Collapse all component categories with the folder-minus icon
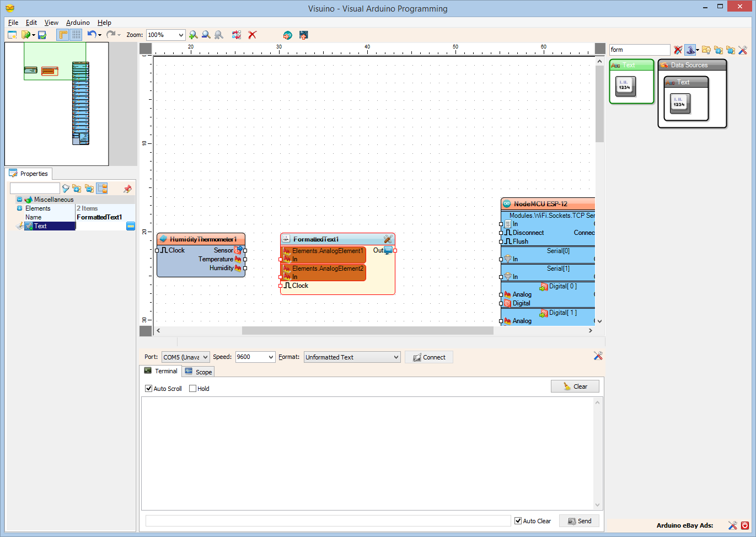Image resolution: width=756 pixels, height=537 pixels. pyautogui.click(x=731, y=50)
